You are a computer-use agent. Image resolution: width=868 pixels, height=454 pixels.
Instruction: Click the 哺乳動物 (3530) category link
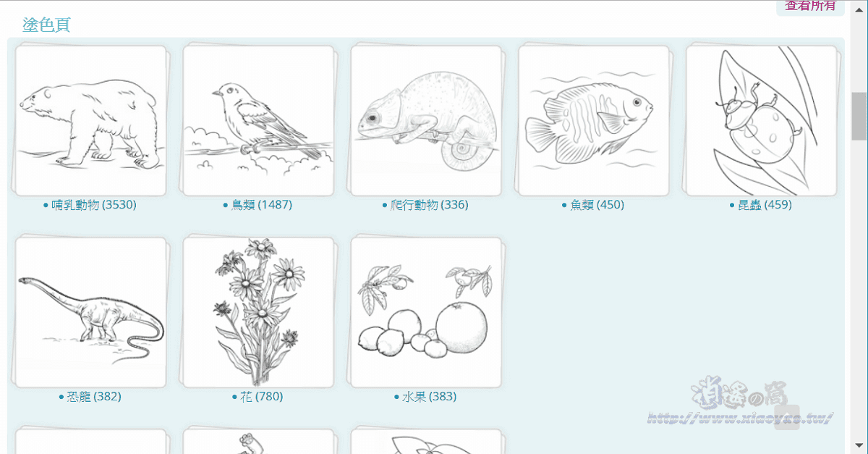(94, 205)
